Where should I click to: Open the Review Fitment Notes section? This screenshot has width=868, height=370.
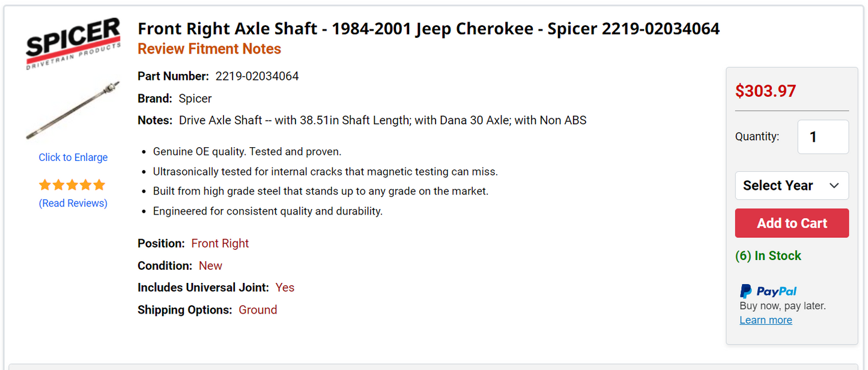click(209, 49)
